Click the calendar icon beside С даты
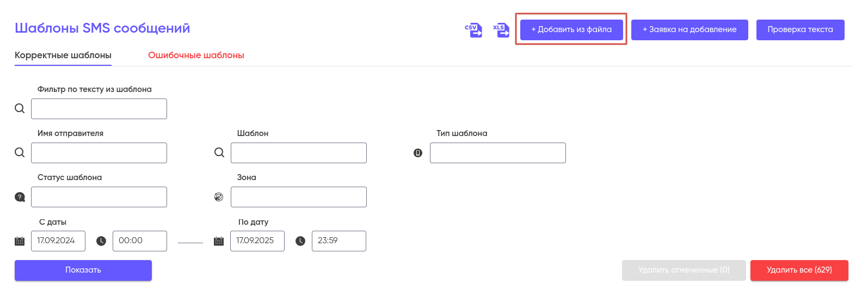The image size is (868, 296). tap(20, 241)
